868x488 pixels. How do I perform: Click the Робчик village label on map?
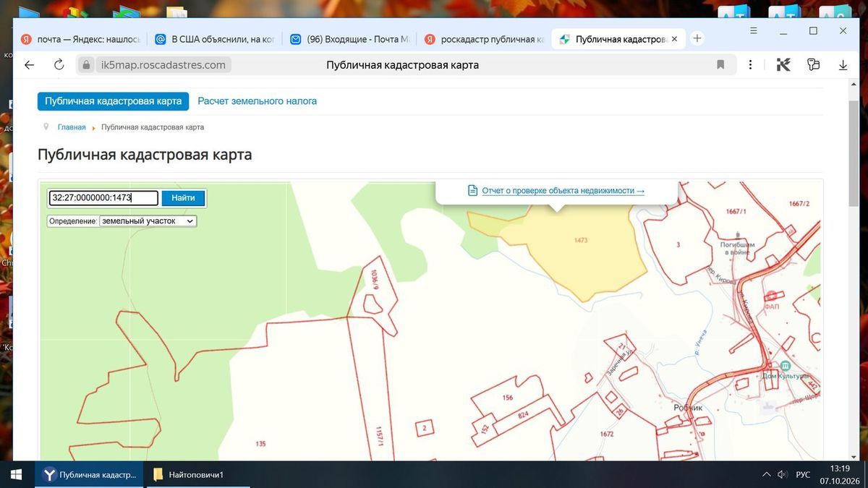click(x=688, y=408)
